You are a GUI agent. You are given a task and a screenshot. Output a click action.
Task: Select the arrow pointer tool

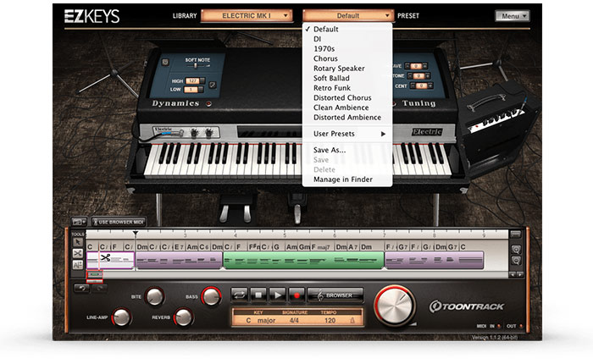[x=78, y=242]
